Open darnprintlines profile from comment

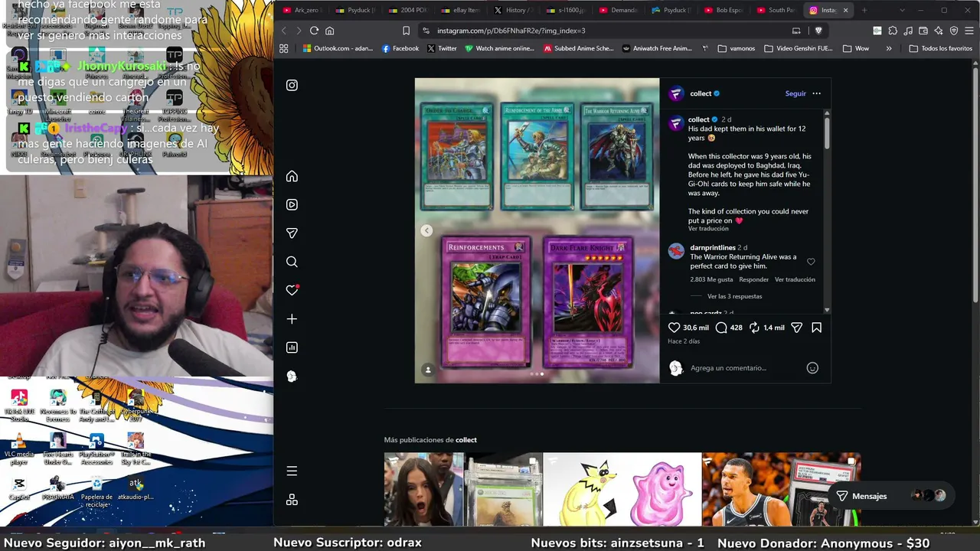coord(712,248)
